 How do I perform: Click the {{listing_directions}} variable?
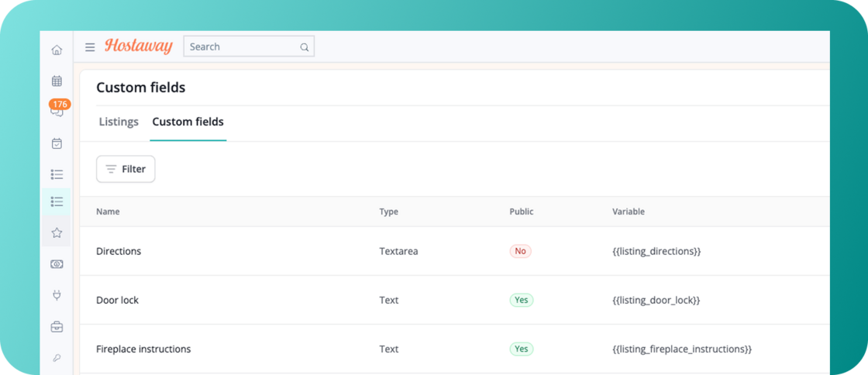[656, 251]
